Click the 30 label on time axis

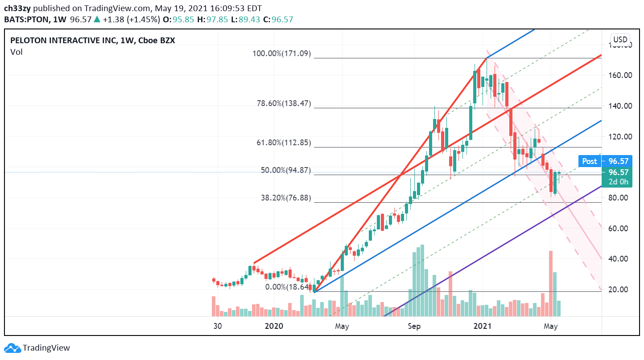[x=218, y=326]
